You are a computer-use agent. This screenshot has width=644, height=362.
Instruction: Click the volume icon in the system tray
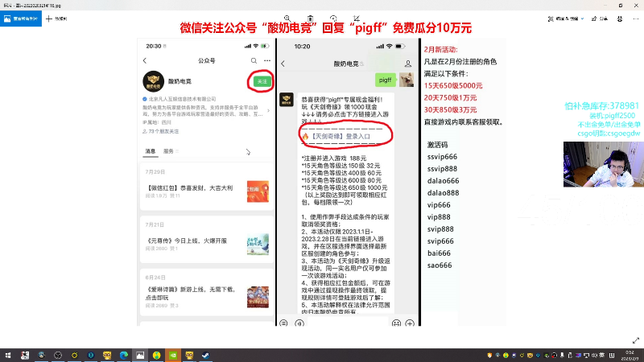(594, 356)
